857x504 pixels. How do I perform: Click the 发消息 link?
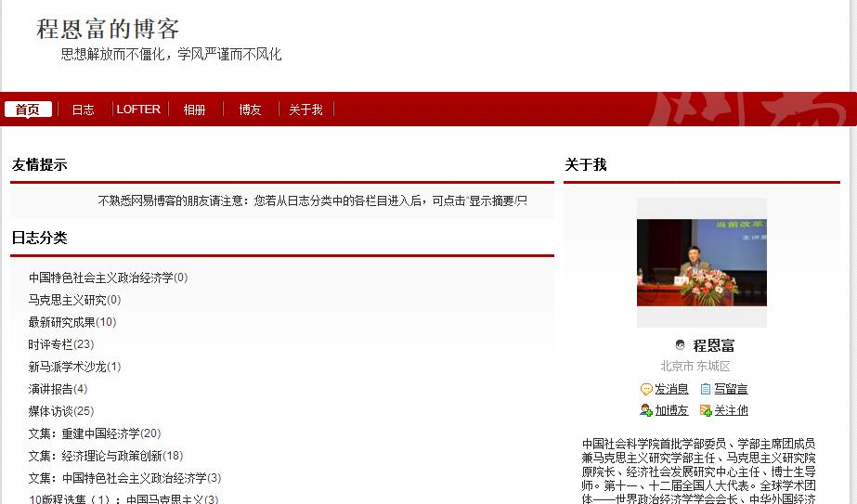click(x=671, y=389)
